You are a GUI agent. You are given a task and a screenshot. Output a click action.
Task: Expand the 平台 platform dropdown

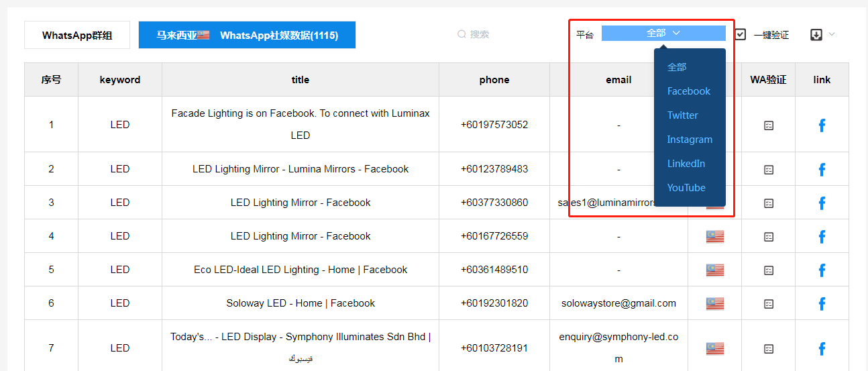[x=663, y=34]
